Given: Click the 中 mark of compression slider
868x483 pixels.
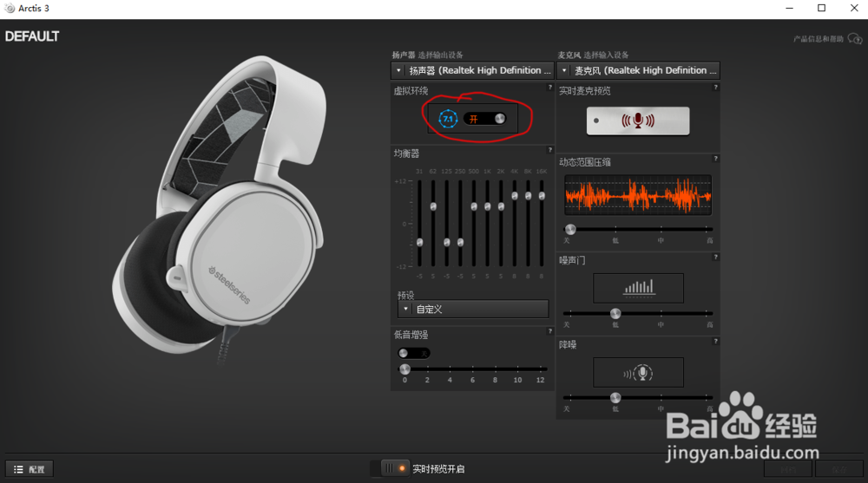Looking at the screenshot, I should [x=661, y=241].
